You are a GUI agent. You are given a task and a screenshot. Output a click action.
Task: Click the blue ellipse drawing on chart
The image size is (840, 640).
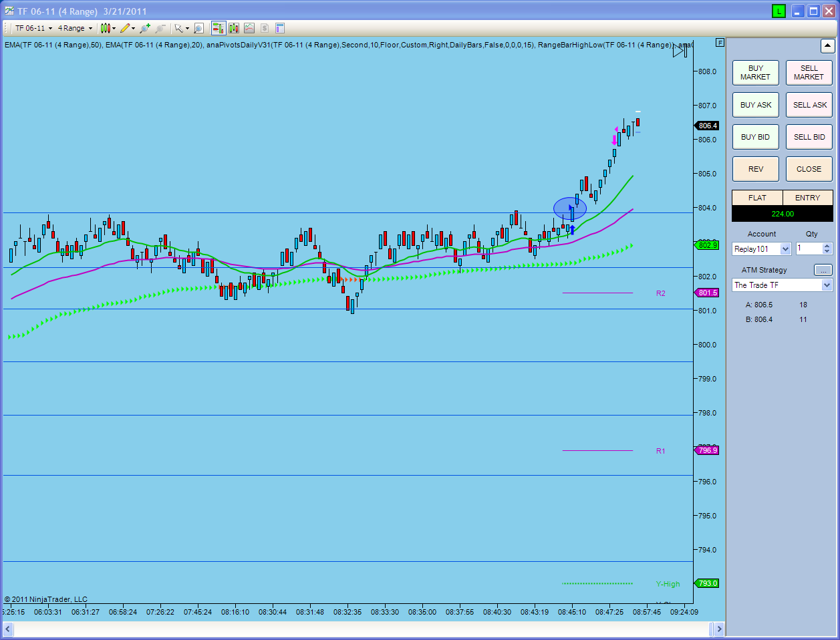click(570, 208)
